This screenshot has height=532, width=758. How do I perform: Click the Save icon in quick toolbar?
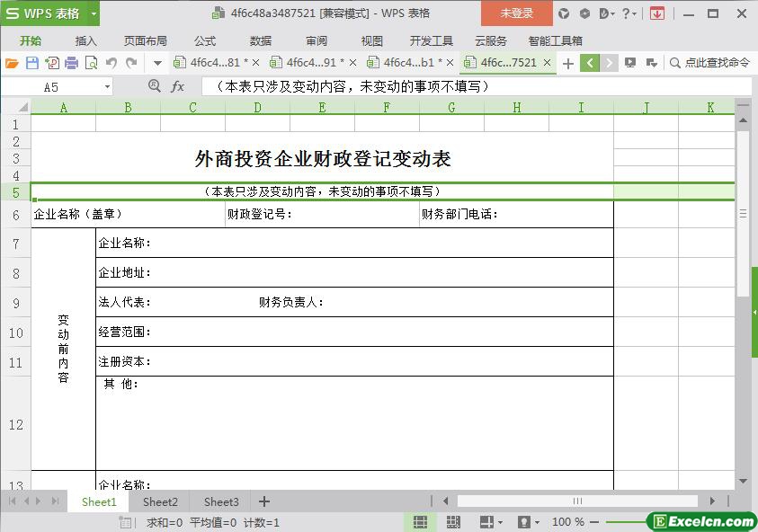32,63
